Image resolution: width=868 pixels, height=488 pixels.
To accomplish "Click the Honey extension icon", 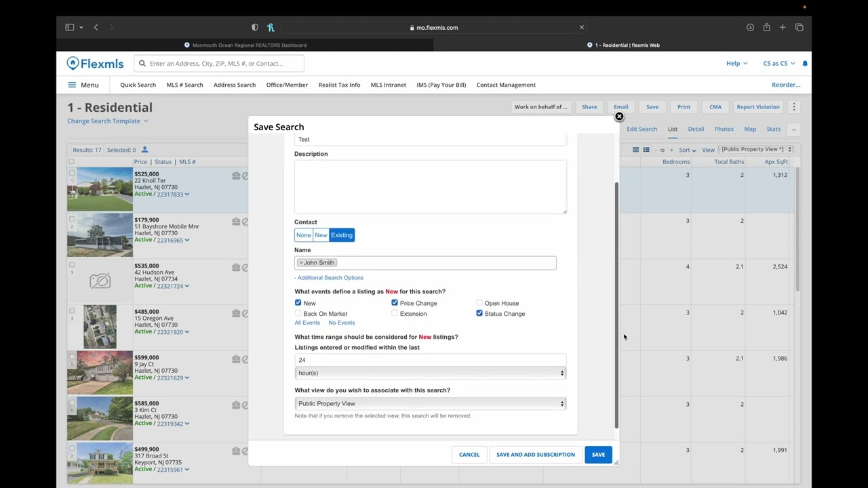I will tap(271, 27).
